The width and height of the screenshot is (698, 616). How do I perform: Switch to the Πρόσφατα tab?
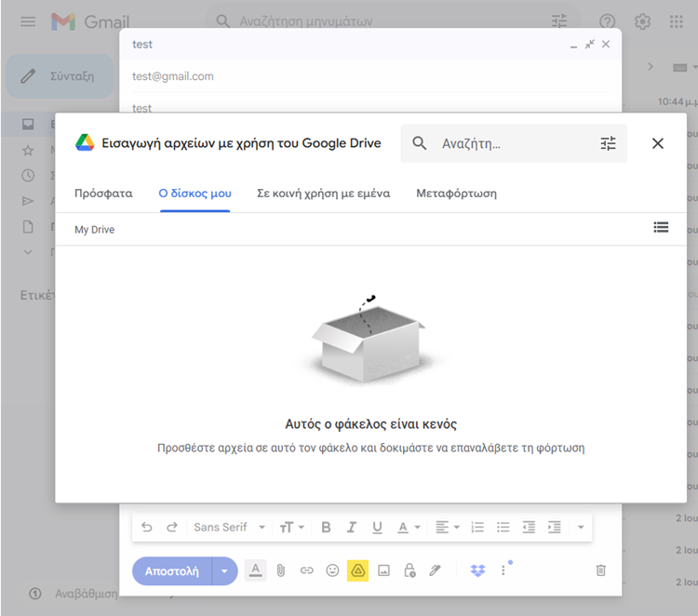pos(103,194)
